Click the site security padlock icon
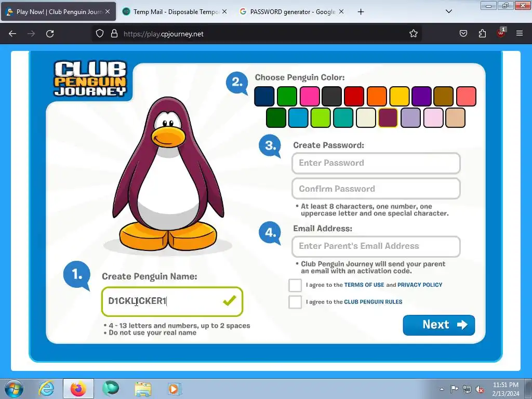This screenshot has height=399, width=532. [x=114, y=34]
